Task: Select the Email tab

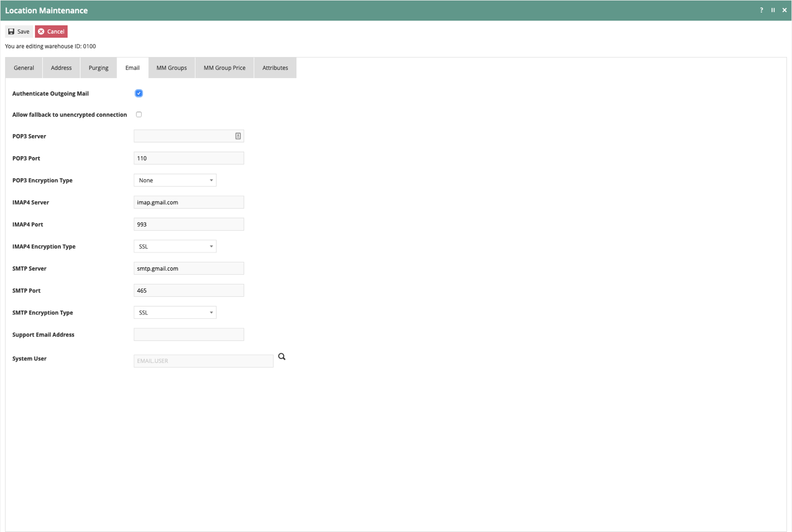Action: tap(132, 68)
